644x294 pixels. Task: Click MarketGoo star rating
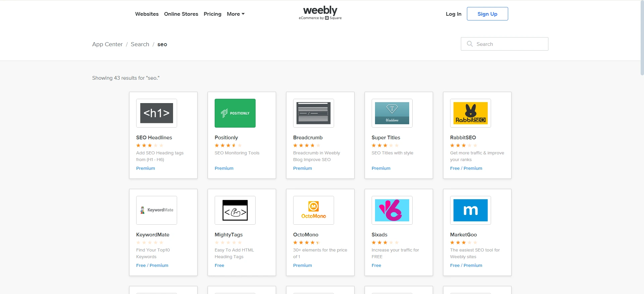464,242
